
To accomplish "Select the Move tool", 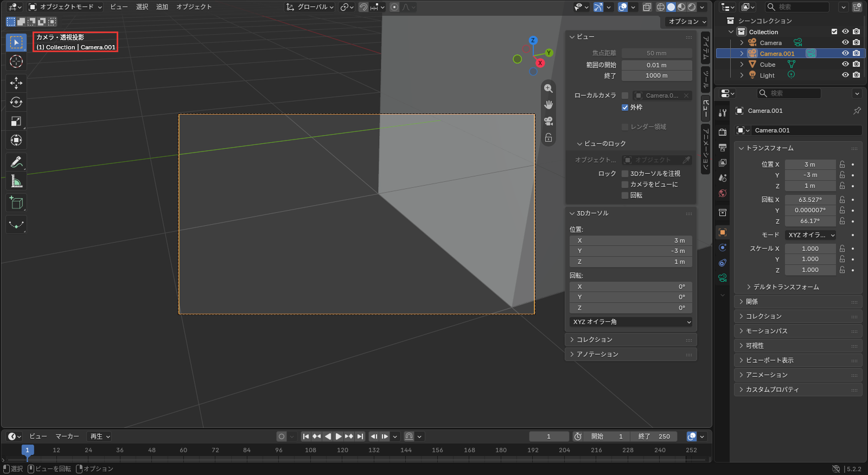I will (x=16, y=83).
